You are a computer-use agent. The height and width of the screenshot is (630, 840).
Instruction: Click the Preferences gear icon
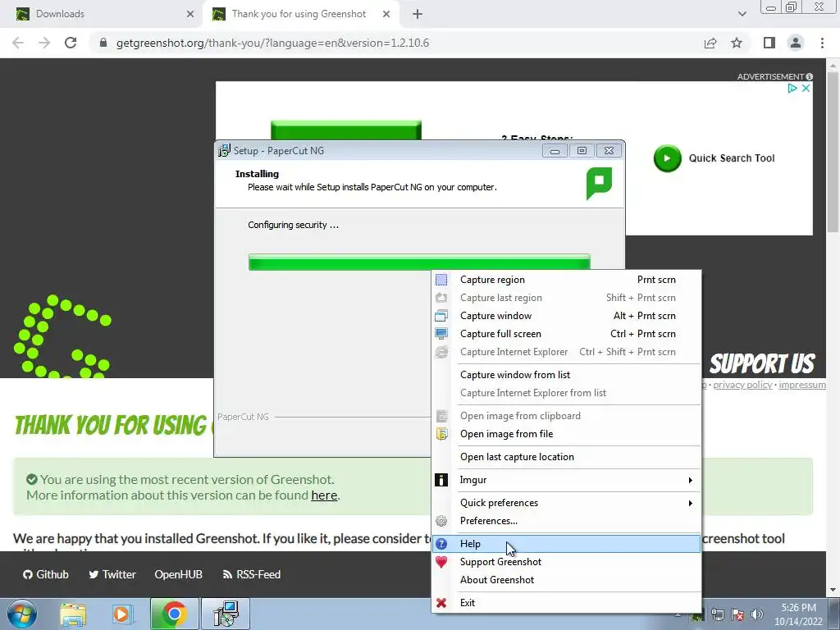441,521
